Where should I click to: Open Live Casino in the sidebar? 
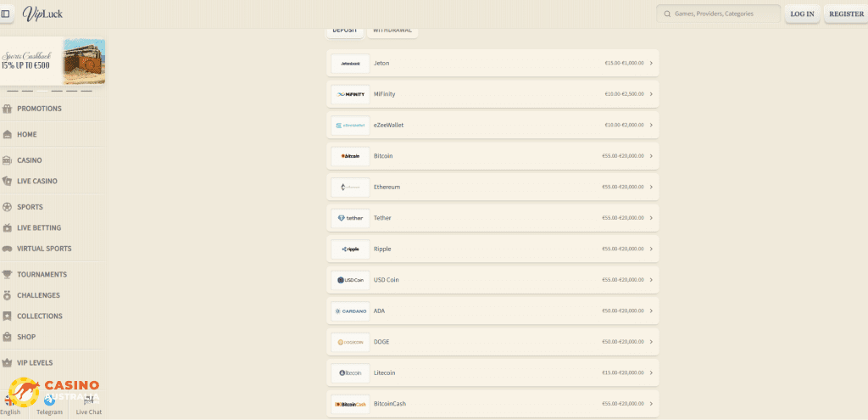(x=37, y=182)
